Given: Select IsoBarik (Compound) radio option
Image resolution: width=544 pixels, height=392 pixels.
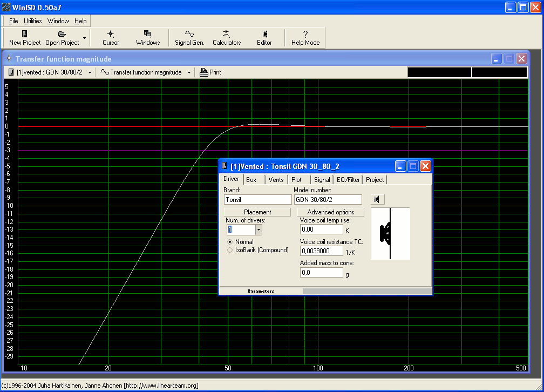Looking at the screenshot, I should click(230, 250).
